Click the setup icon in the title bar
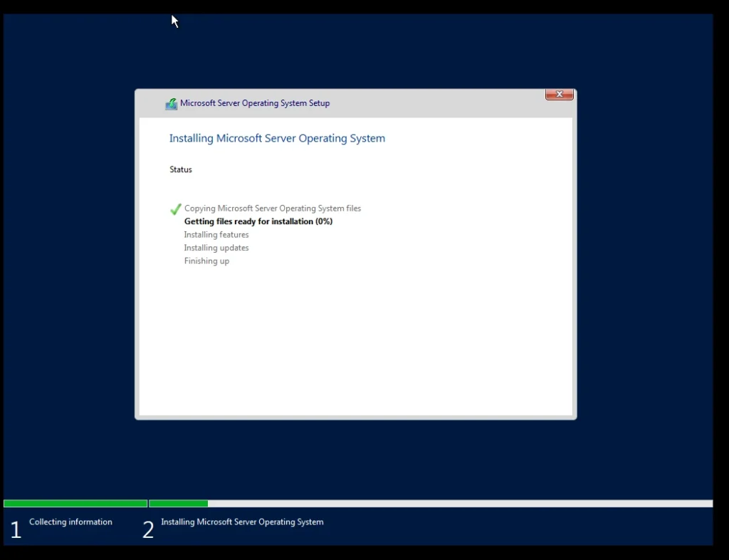Image resolution: width=729 pixels, height=560 pixels. 171,104
